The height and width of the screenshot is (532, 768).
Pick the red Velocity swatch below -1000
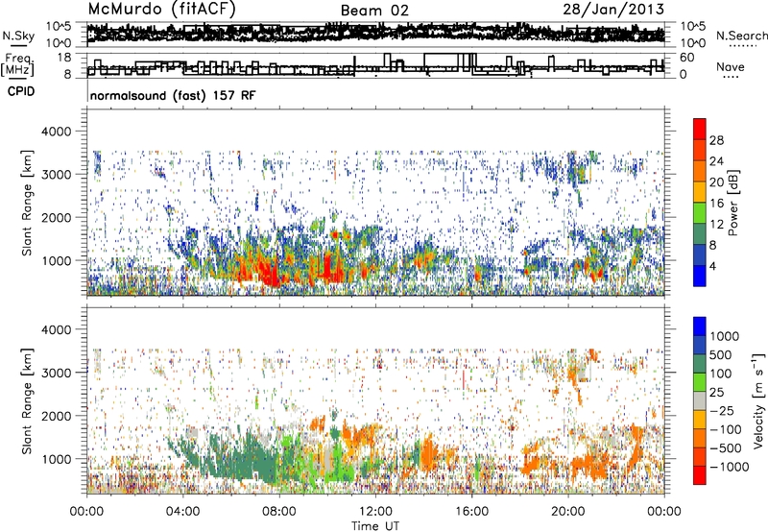click(x=700, y=475)
